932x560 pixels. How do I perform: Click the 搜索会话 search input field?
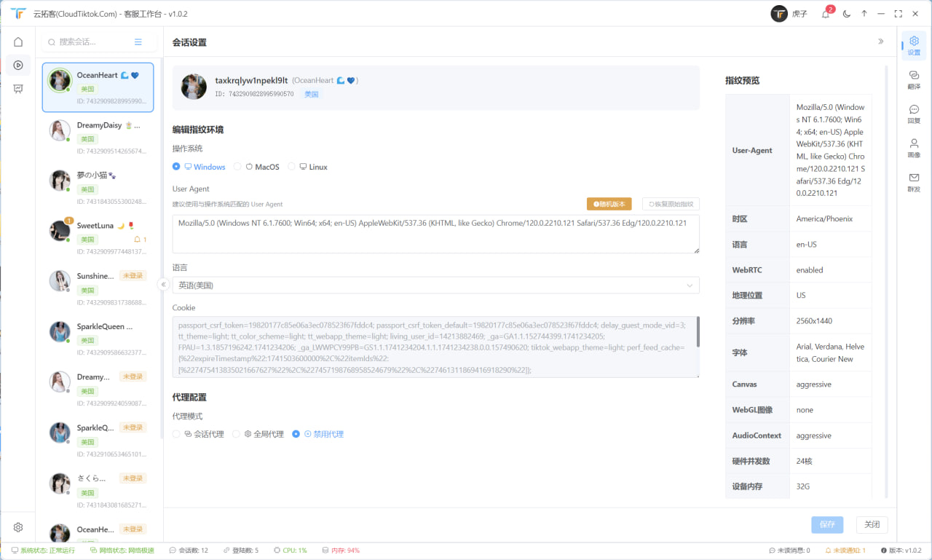point(91,42)
